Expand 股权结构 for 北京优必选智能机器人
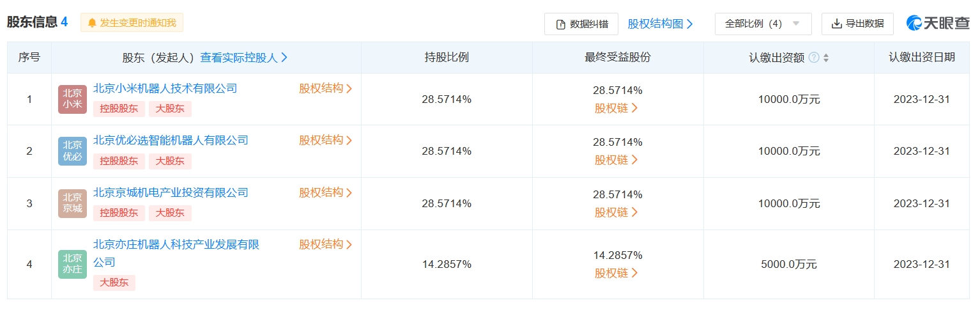Screen dimensions: 980x312 tap(326, 140)
